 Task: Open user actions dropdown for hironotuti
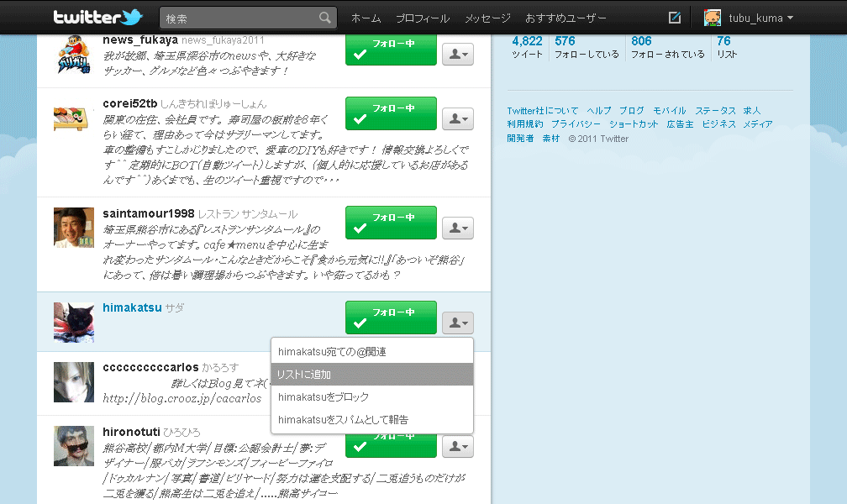[x=458, y=447]
